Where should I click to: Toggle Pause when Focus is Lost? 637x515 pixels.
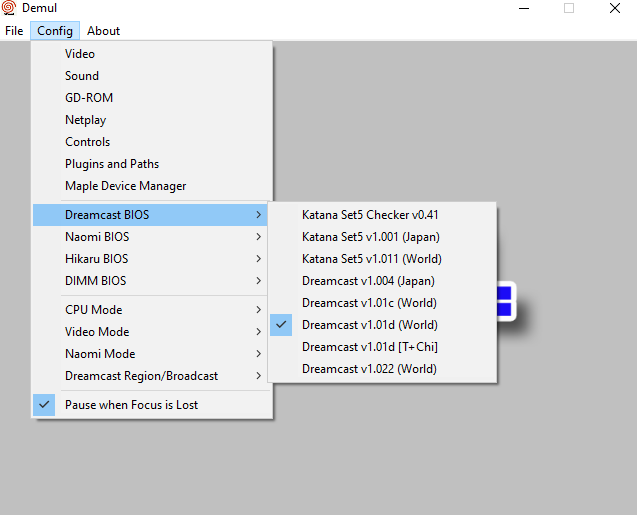click(x=131, y=405)
